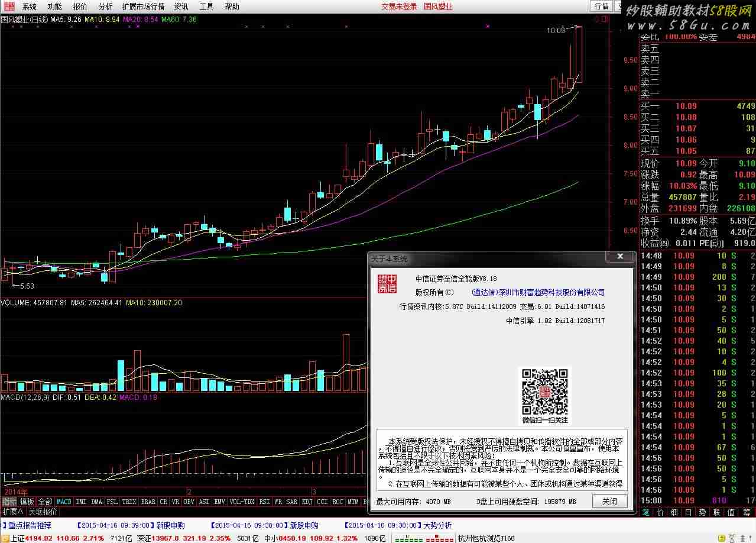Click the 关闭 button in the about dialog
Viewport: 756px width, 543px height.
[x=609, y=501]
